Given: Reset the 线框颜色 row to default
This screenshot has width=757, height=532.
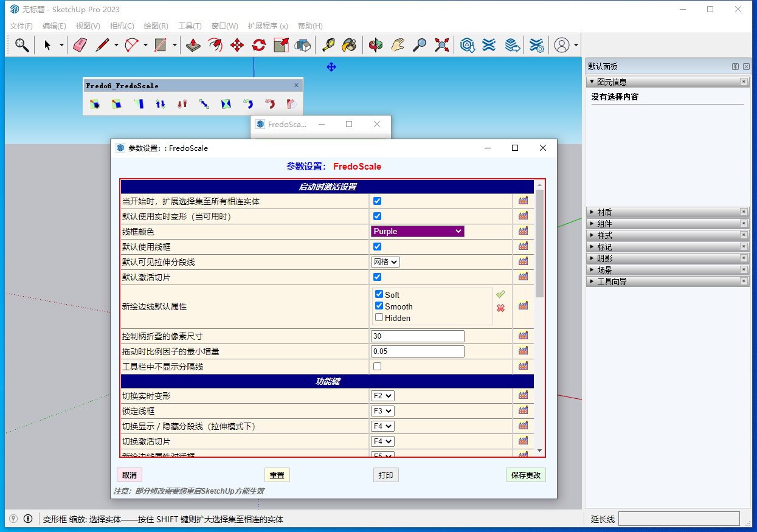Looking at the screenshot, I should 523,231.
